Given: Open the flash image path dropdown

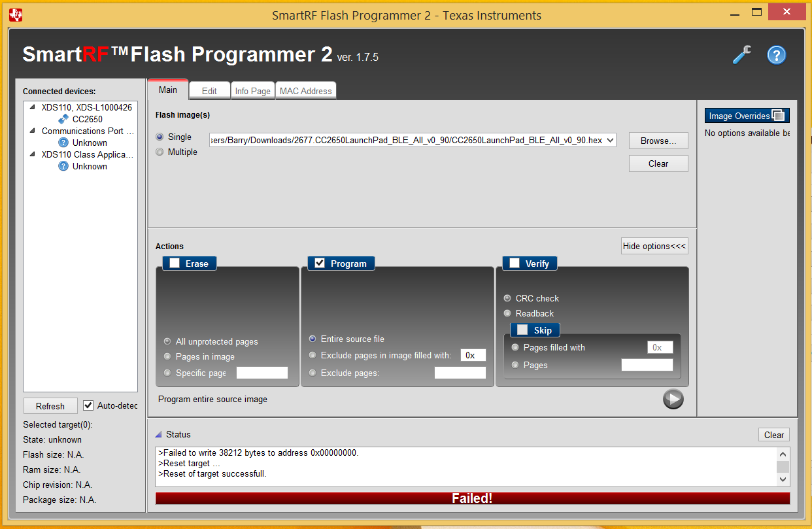Looking at the screenshot, I should pos(611,140).
